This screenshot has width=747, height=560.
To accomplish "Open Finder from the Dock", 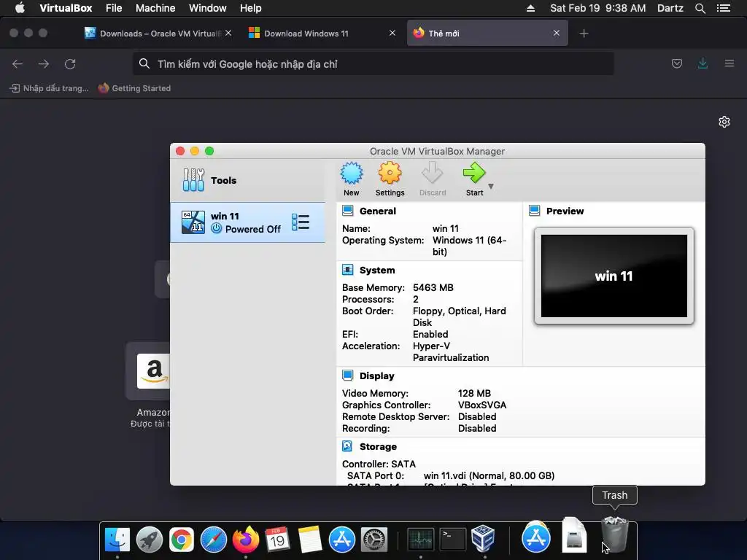I will [117, 540].
